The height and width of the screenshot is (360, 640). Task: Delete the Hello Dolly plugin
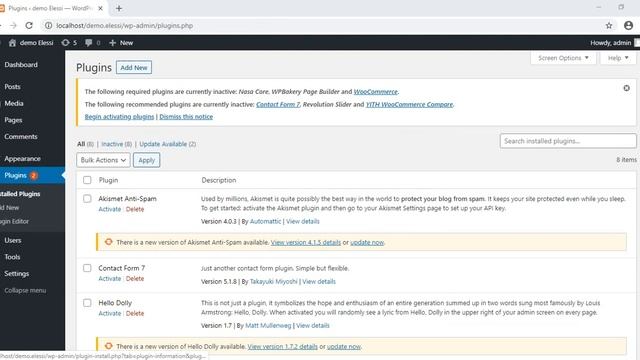pyautogui.click(x=135, y=313)
